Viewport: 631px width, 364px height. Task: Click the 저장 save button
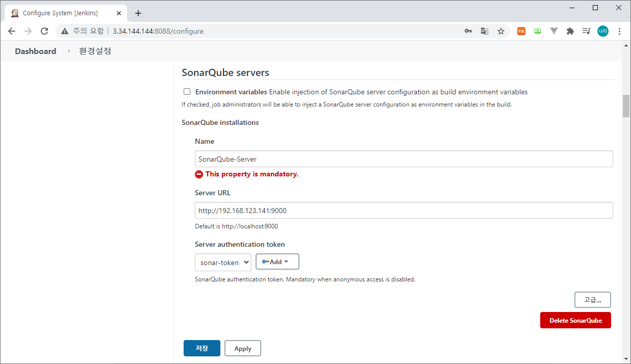[202, 348]
